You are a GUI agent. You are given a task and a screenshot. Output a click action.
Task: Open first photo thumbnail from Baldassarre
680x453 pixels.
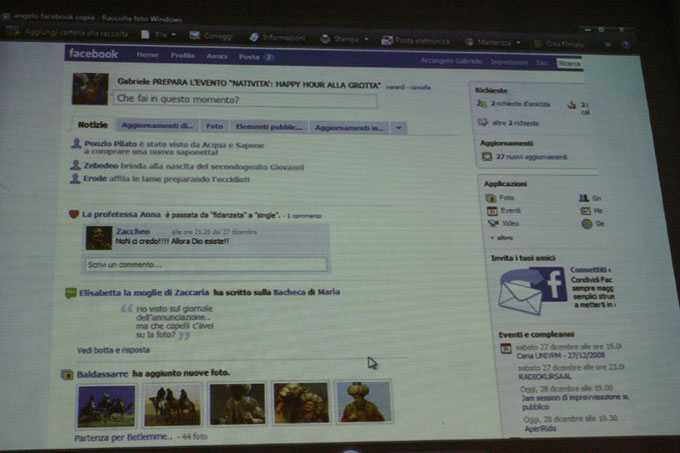coord(105,404)
